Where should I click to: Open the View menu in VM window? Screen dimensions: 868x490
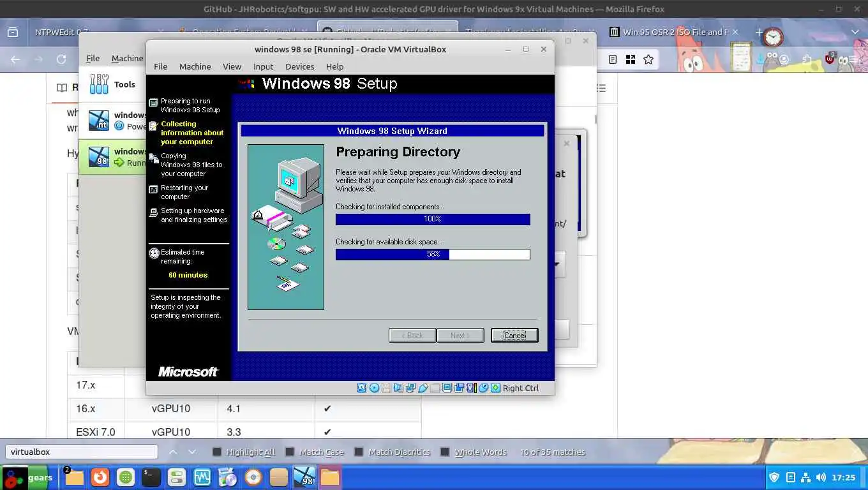click(232, 66)
